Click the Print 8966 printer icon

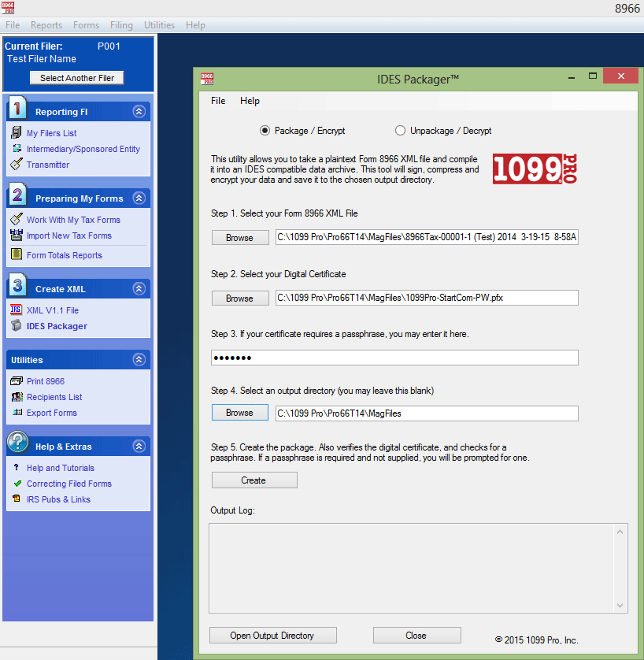[17, 381]
